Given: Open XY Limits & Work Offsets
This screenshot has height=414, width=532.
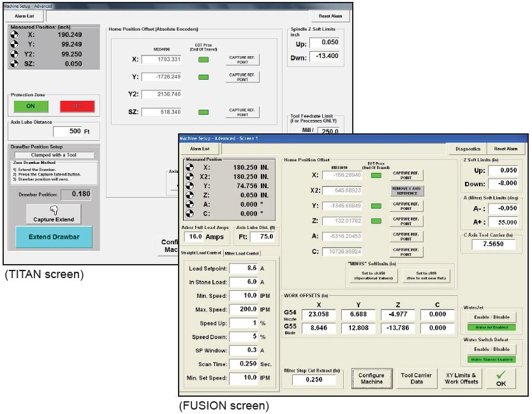Looking at the screenshot, I should click(x=461, y=378).
